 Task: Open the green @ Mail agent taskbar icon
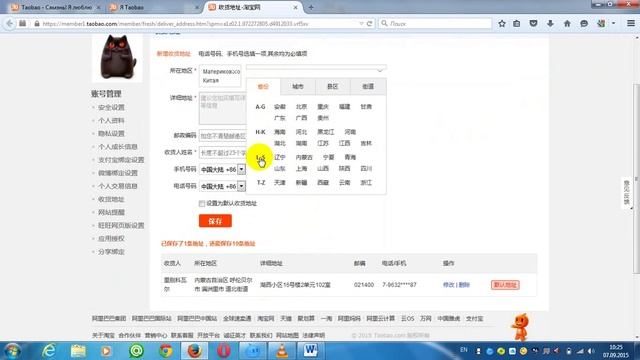(x=136, y=351)
